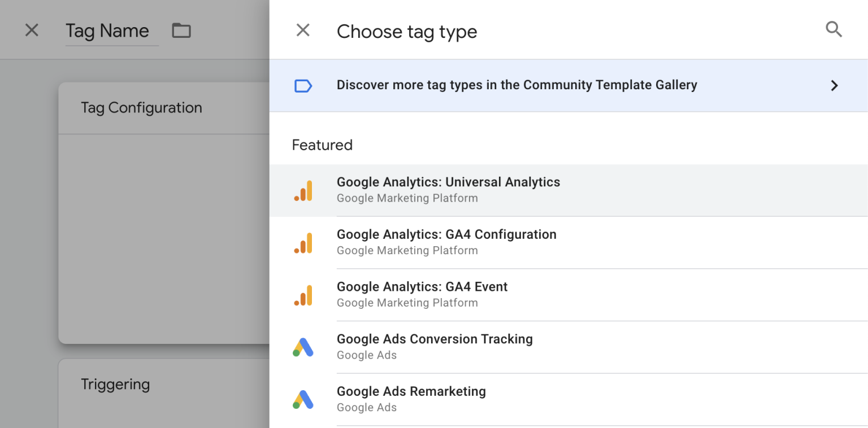The height and width of the screenshot is (428, 868).
Task: Click the Google Ads Remarketing icon
Action: pos(303,399)
